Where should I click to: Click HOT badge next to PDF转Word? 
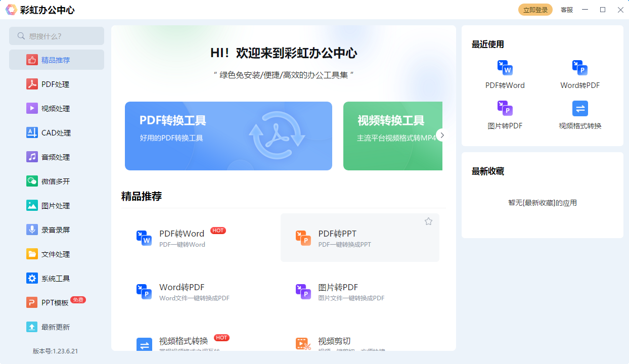tap(218, 231)
